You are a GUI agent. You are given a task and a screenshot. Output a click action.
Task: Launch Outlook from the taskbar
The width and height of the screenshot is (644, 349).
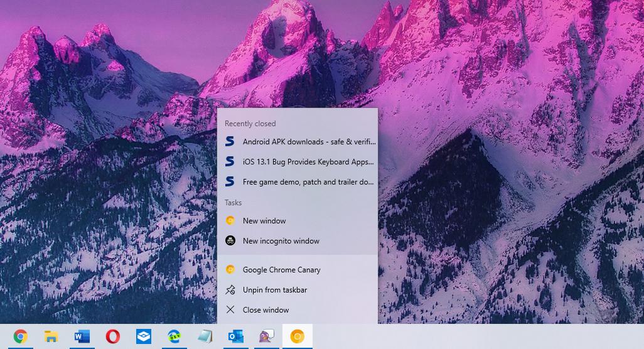click(236, 336)
